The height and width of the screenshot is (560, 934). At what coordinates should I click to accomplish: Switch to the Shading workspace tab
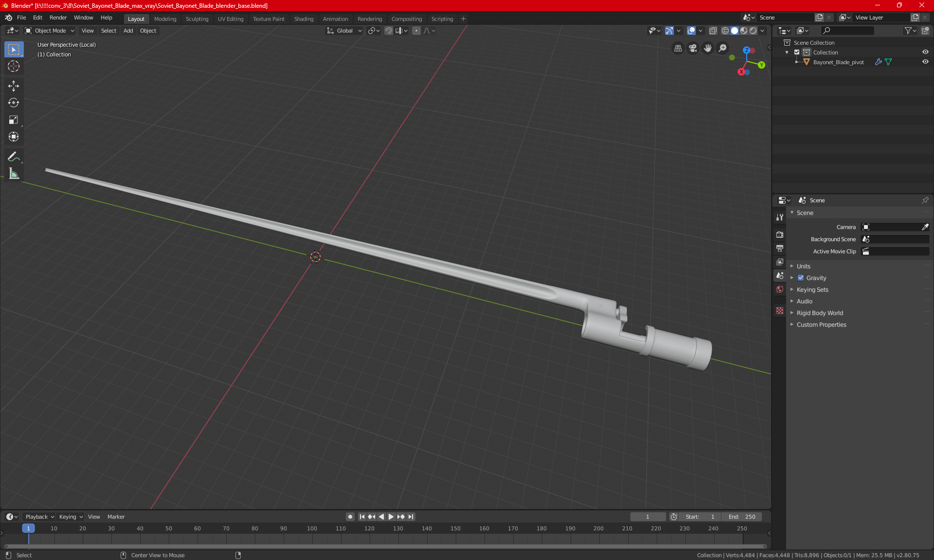tap(304, 19)
